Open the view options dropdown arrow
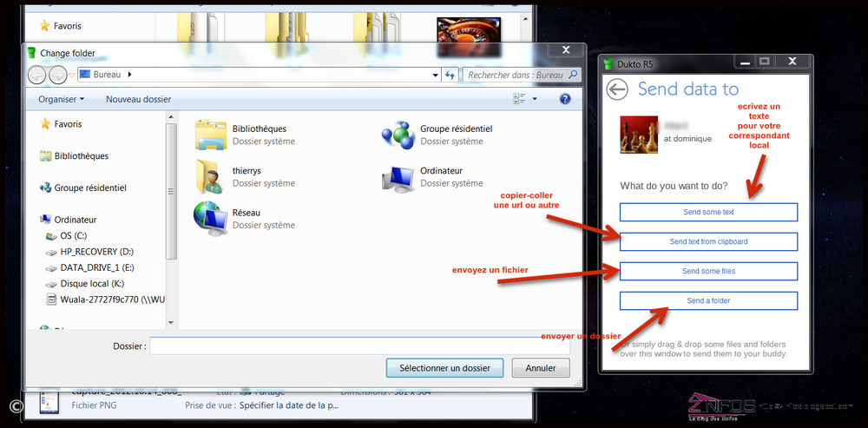This screenshot has height=428, width=868. [x=534, y=99]
